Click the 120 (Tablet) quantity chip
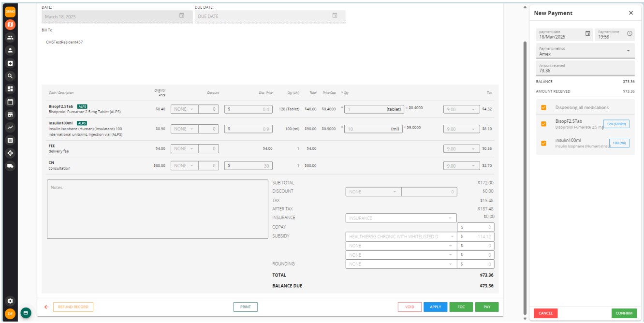This screenshot has width=644, height=323. point(616,124)
